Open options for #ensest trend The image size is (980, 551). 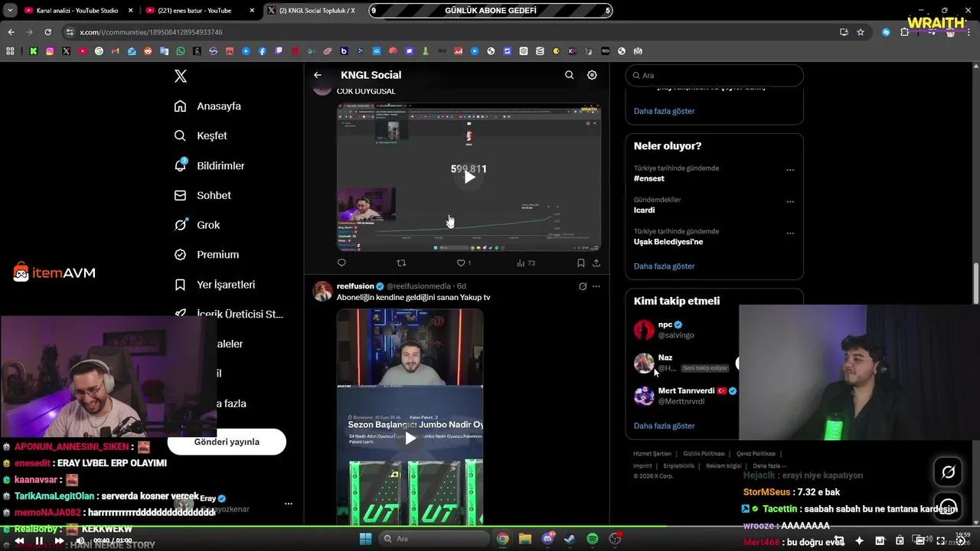click(790, 170)
